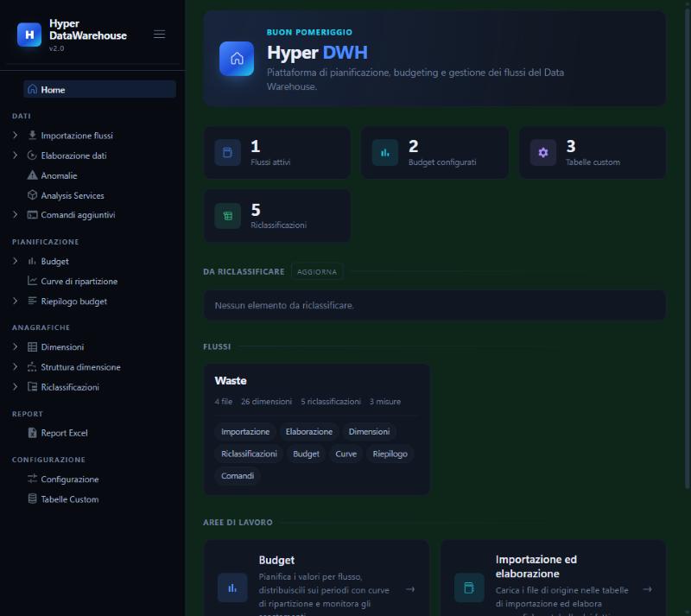Viewport: 691px width, 616px height.
Task: Click the '26 dimensioni' text
Action: pos(266,401)
